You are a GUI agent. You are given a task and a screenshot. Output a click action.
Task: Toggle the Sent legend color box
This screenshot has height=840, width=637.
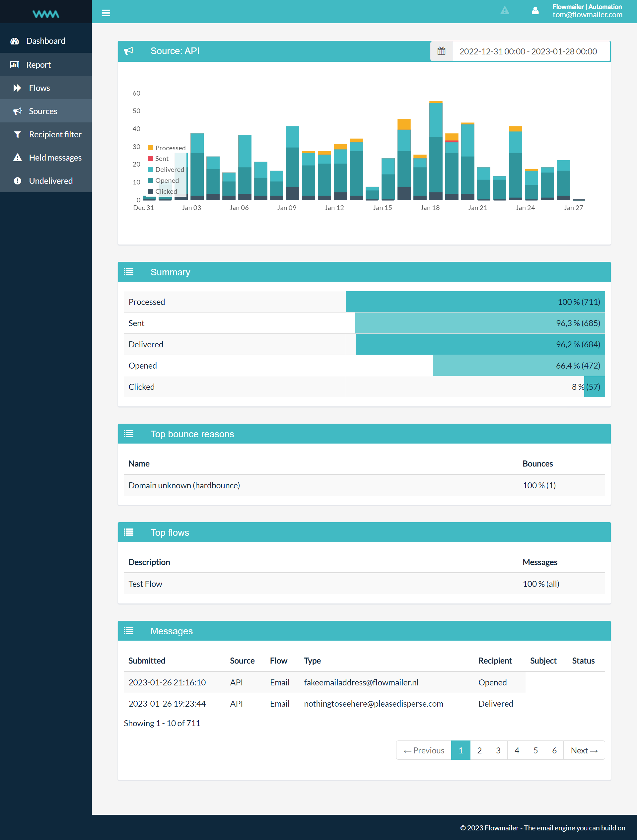tap(150, 158)
